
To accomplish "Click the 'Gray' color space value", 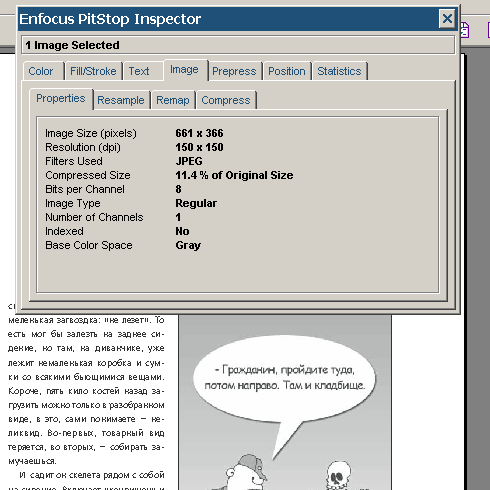I will (188, 245).
